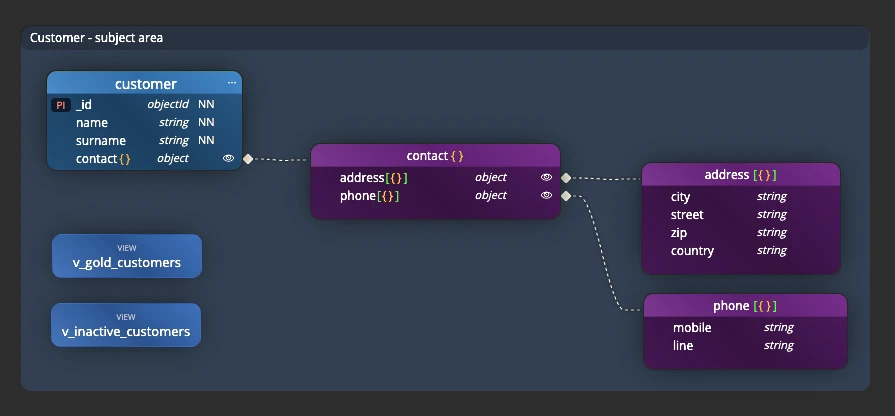Select the mobile field in phone

point(745,328)
